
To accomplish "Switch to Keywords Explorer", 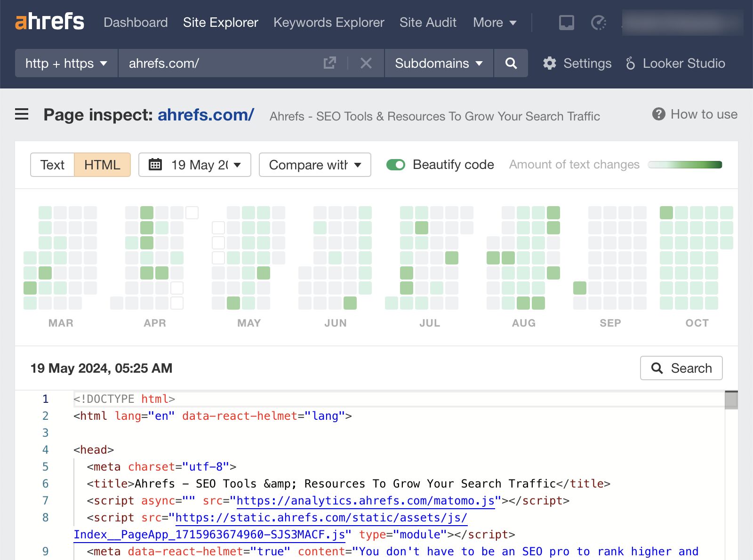I will click(328, 22).
